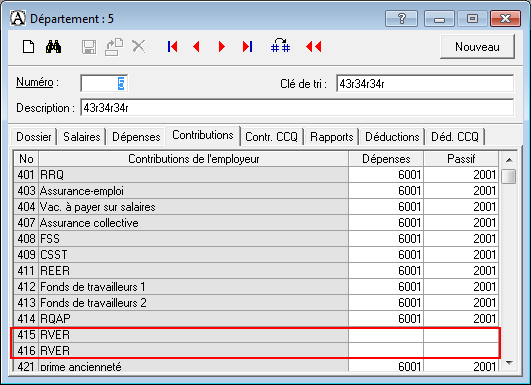Click the copy record icon
The height and width of the screenshot is (385, 531).
click(x=114, y=47)
